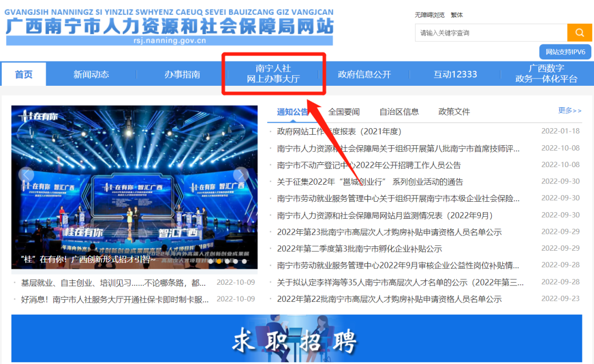Open 南宁市不动产登记中心 recruitment notice

(x=369, y=165)
